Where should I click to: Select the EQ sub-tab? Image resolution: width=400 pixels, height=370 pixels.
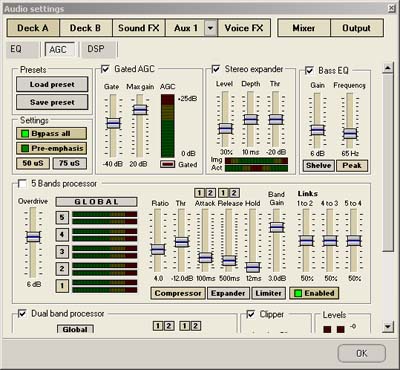22,49
